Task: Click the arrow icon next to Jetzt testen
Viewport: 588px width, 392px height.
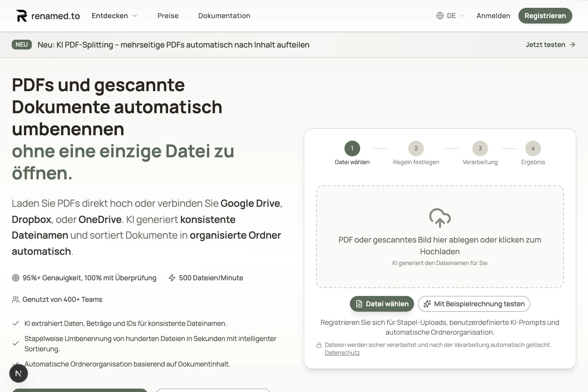Action: (x=572, y=45)
